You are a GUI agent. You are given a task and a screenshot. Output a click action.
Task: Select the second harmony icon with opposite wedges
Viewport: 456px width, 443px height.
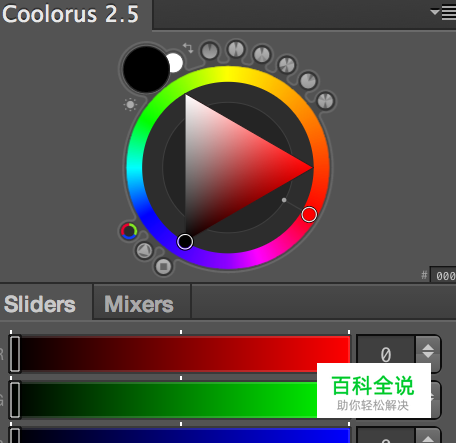click(x=236, y=49)
